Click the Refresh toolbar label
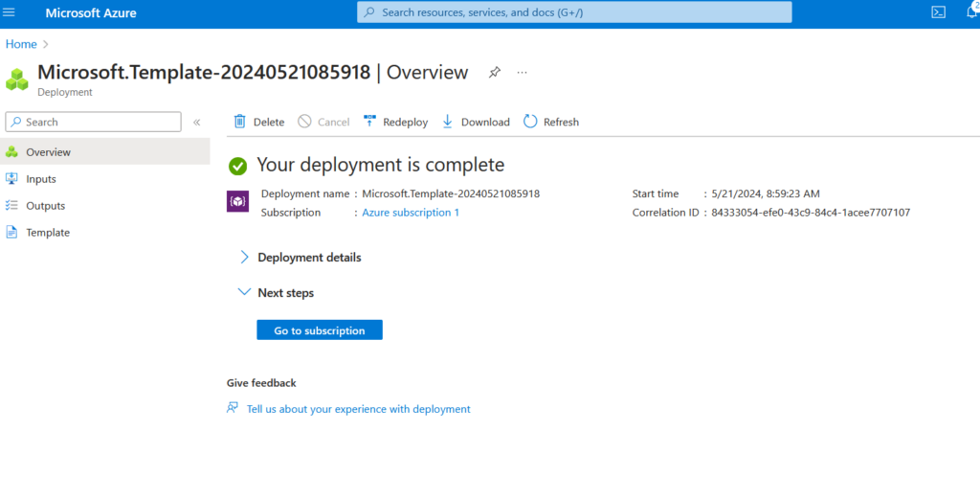Viewport: 980px width, 499px height. 561,122
